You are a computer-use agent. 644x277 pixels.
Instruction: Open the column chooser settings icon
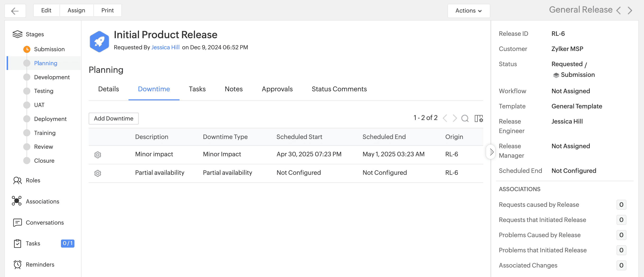pyautogui.click(x=478, y=118)
